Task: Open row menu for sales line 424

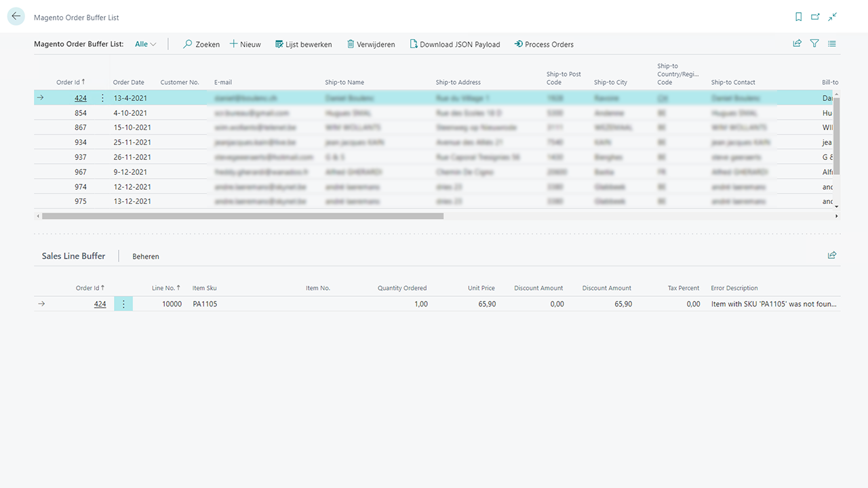Action: point(123,304)
